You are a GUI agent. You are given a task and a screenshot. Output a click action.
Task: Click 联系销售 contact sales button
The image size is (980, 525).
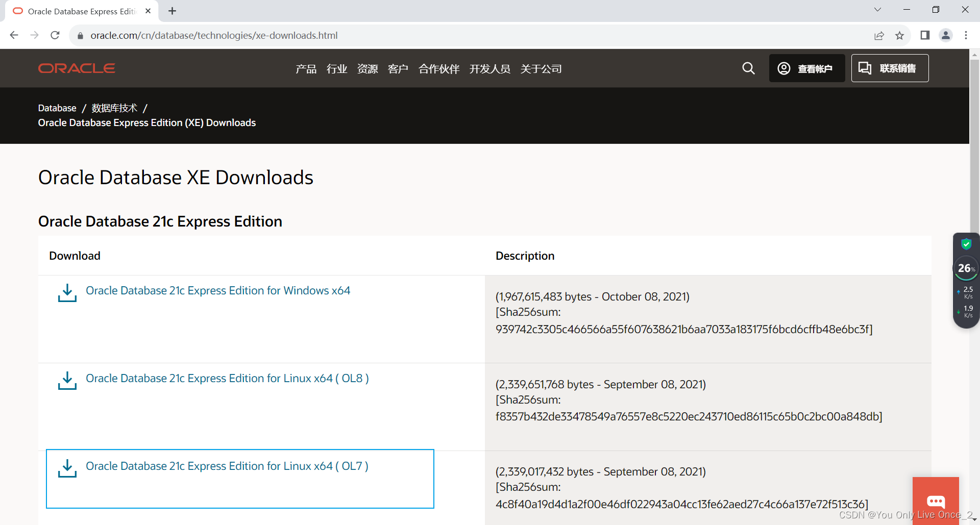(x=890, y=68)
